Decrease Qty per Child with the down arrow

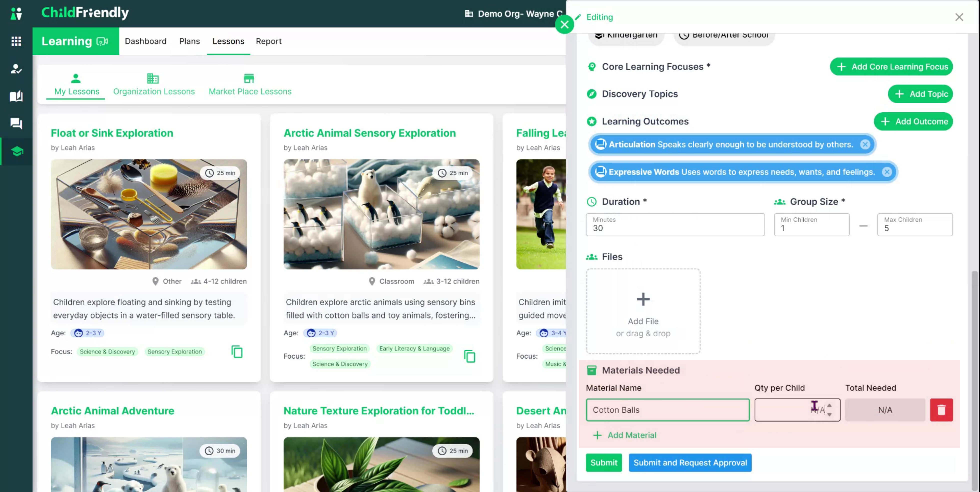point(829,414)
